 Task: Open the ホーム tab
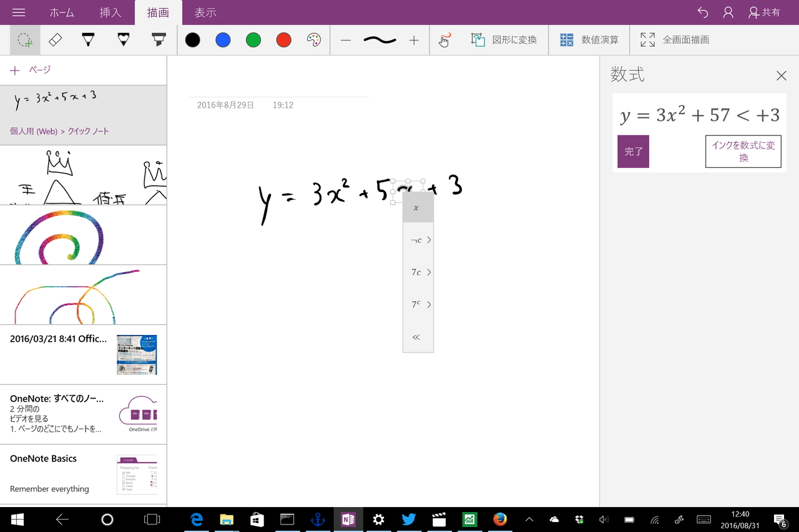(61, 12)
